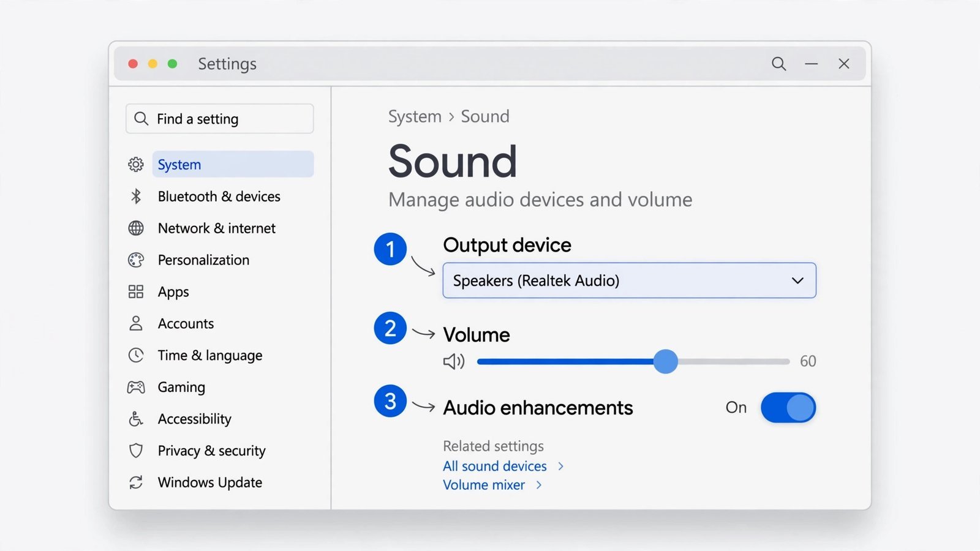Viewport: 980px width, 551px height.
Task: Click System in the breadcrumb
Action: coord(415,116)
